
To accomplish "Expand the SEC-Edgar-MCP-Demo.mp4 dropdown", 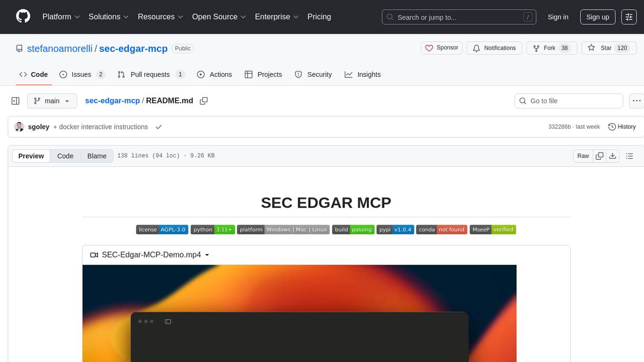I will click(150, 255).
